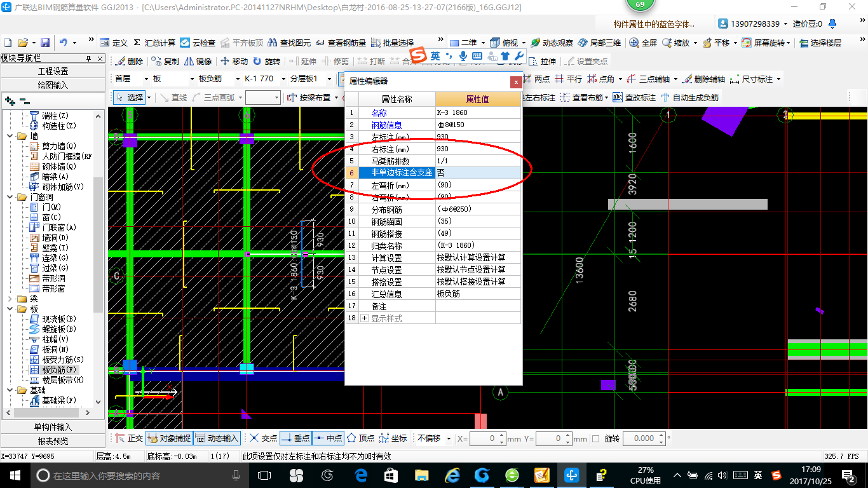Select 现浇板(B) in tree
This screenshot has width=868, height=488.
59,319
